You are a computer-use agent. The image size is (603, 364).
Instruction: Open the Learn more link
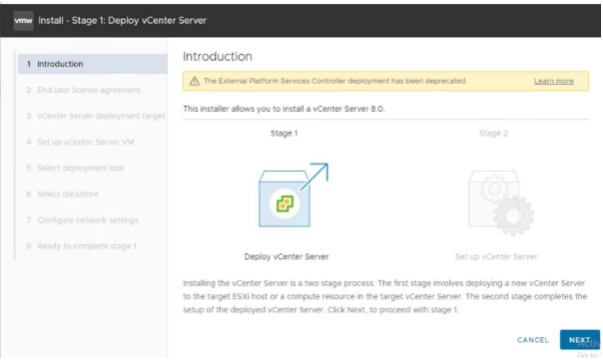pos(554,81)
